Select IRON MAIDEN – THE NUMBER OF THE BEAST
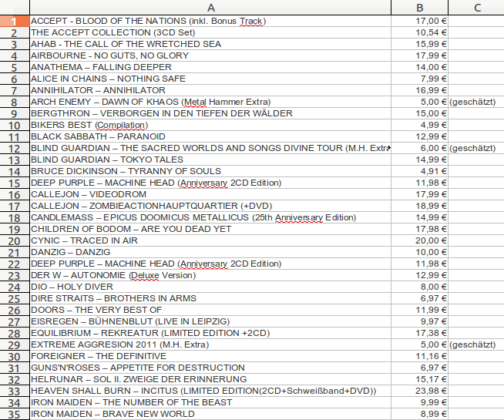The image size is (504, 420). pos(210,403)
